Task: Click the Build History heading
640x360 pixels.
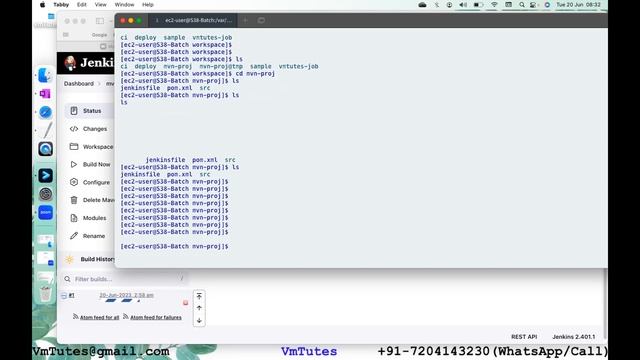Action: (98, 259)
